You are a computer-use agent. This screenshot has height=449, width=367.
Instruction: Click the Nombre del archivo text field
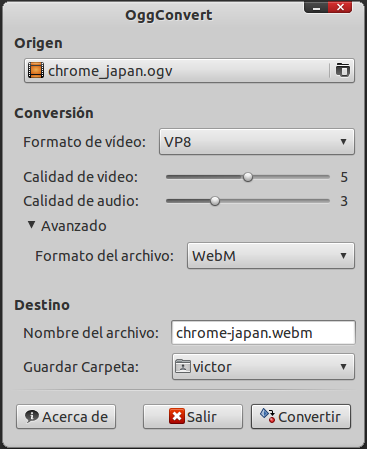coord(263,332)
